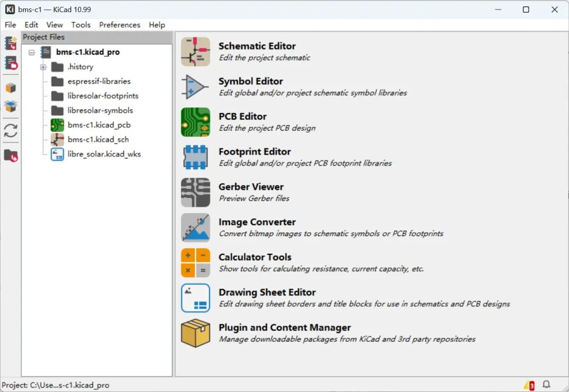Open the notifications bell in status bar
The width and height of the screenshot is (569, 392).
tap(546, 385)
